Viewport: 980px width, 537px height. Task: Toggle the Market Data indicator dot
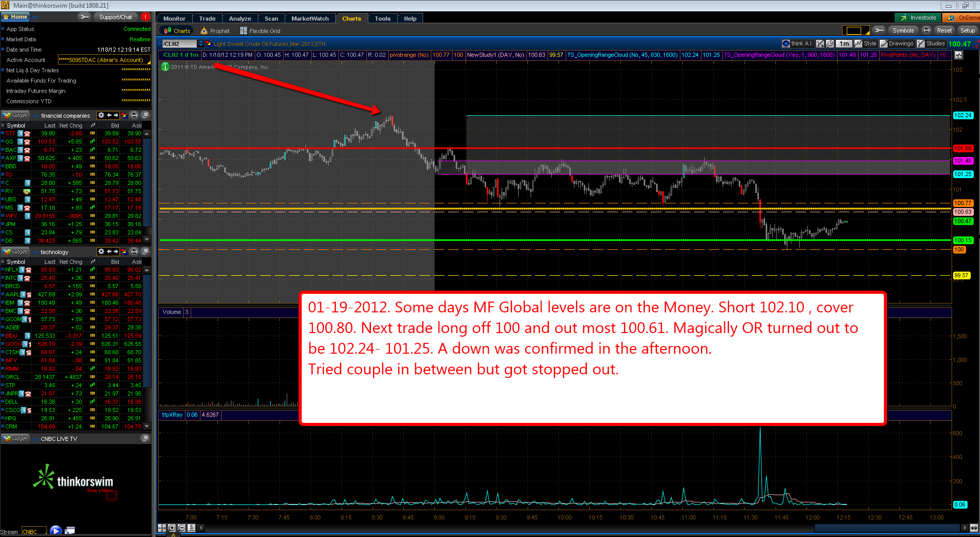3,39
